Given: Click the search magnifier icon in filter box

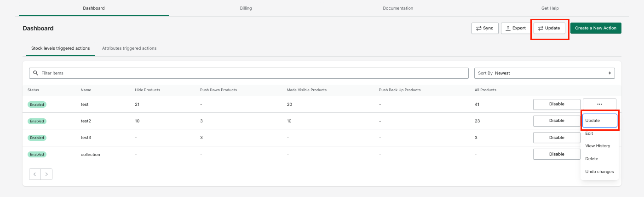Looking at the screenshot, I should 36,73.
